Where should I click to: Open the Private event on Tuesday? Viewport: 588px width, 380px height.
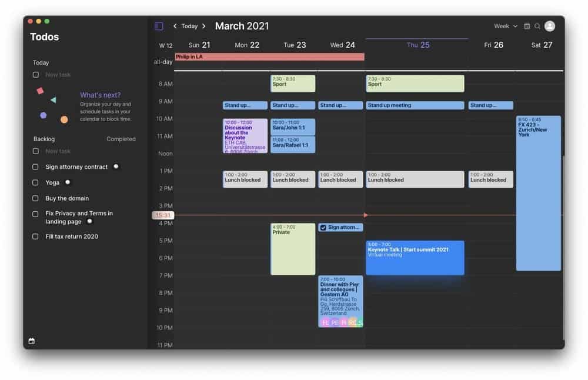point(293,249)
